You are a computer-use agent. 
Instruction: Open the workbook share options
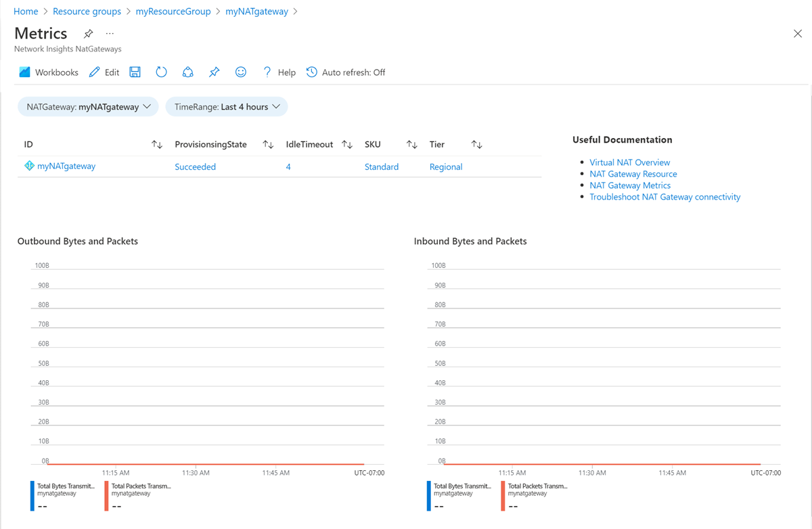pos(187,72)
